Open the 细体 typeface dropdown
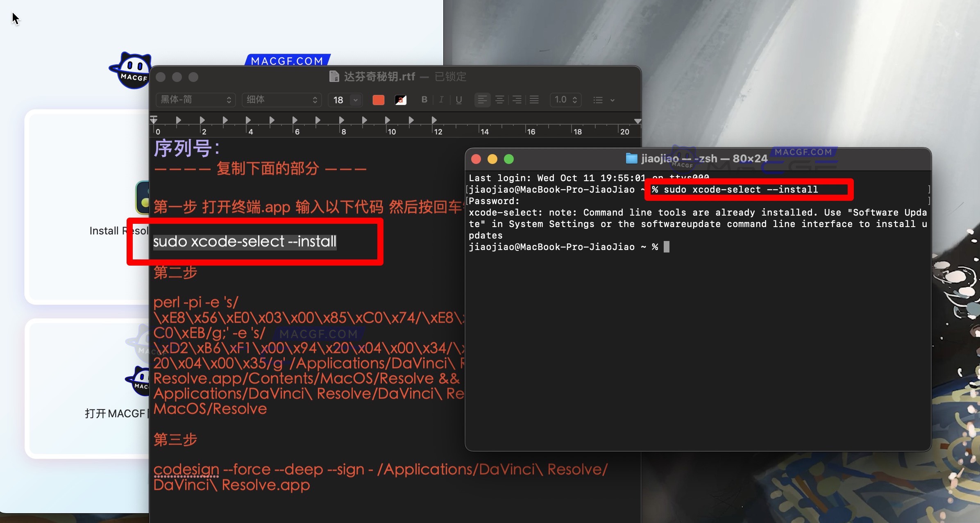The image size is (980, 523). pyautogui.click(x=281, y=100)
